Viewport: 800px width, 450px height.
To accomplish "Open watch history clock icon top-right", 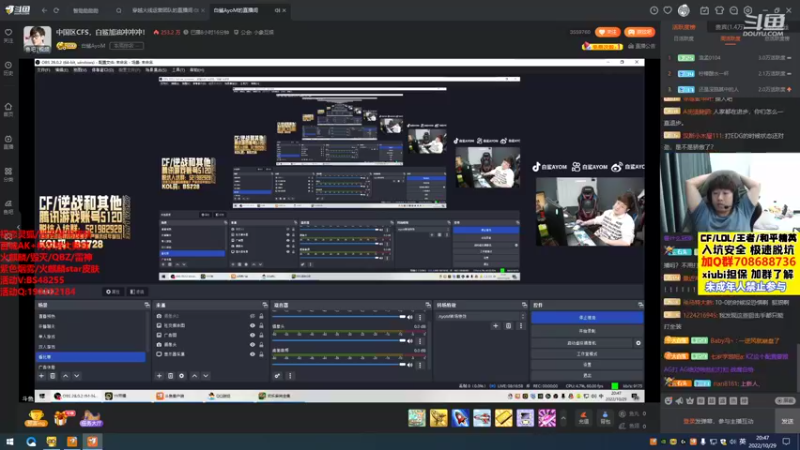I will click(x=654, y=10).
